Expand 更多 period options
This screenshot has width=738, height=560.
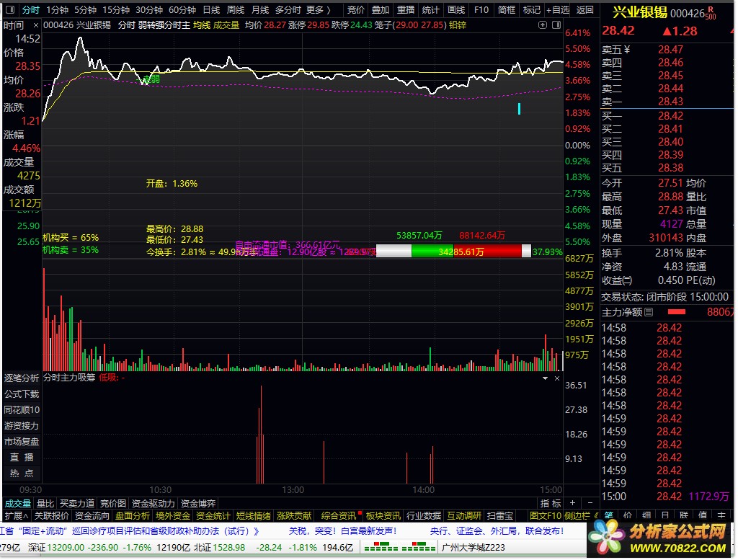(x=318, y=10)
